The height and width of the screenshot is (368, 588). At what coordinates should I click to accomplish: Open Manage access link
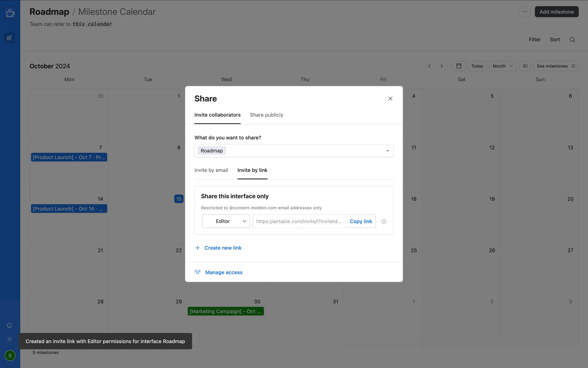(224, 272)
